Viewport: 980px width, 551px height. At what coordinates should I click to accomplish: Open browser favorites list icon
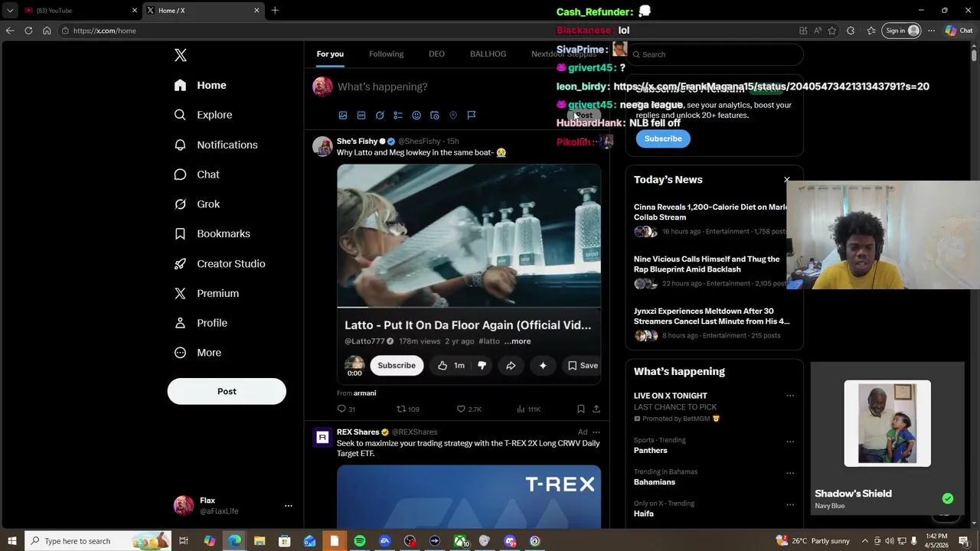[x=871, y=31]
